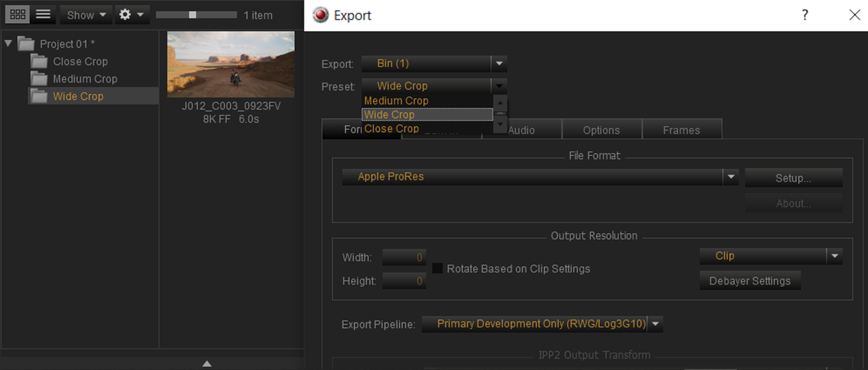
Task: Open Debayer Settings
Action: tap(750, 281)
